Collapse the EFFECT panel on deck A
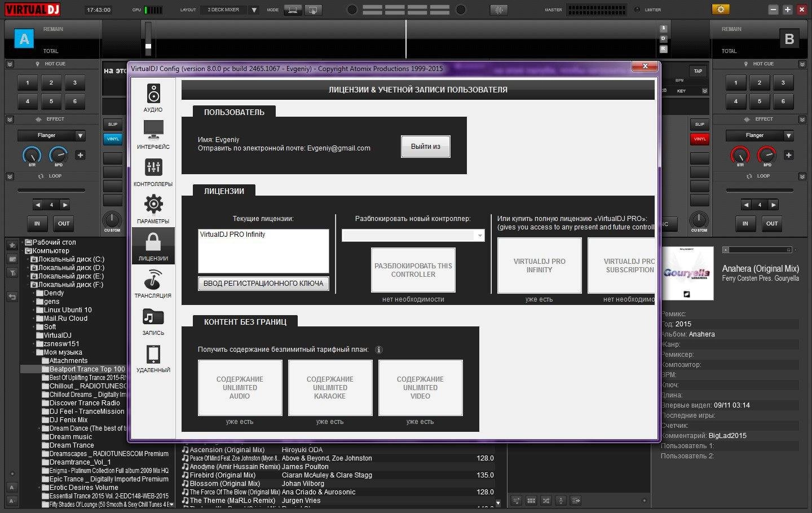The height and width of the screenshot is (513, 812). point(10,120)
